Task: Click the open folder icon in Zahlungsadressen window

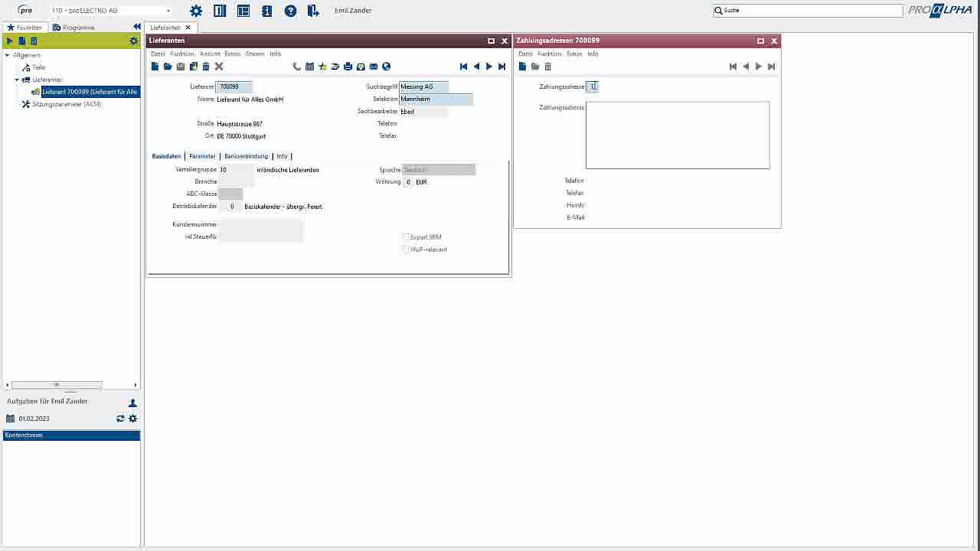Action: (x=535, y=67)
